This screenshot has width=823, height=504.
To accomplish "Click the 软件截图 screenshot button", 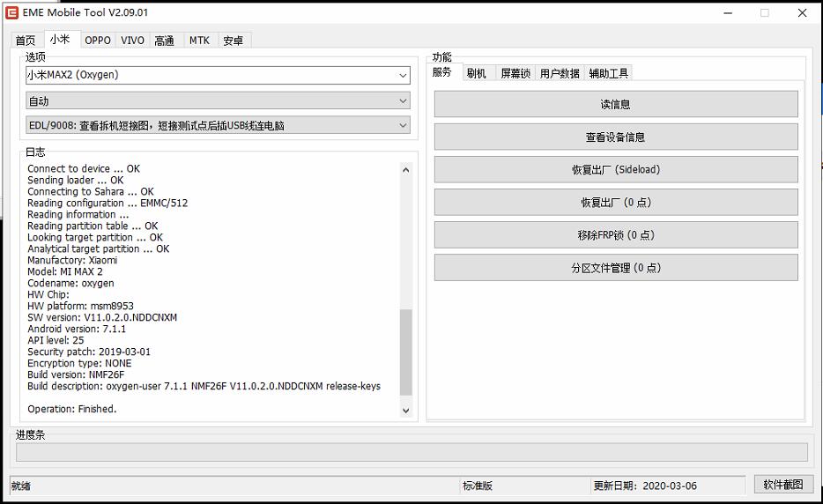I will (783, 485).
